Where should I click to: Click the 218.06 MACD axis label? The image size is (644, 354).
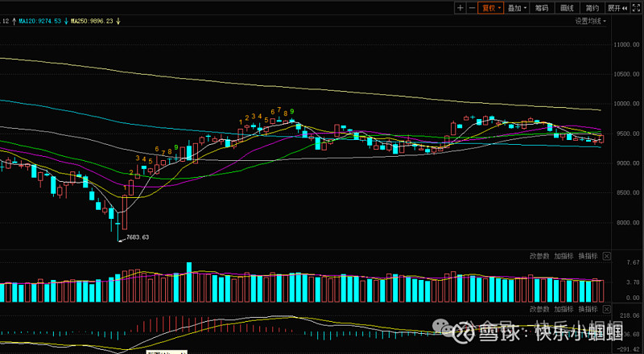(631, 315)
